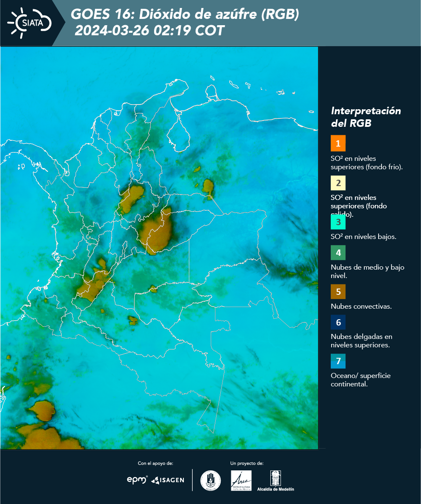Click the SIATA sun-cloud logo
Screen dimensions: 421x504
(x=29, y=23)
